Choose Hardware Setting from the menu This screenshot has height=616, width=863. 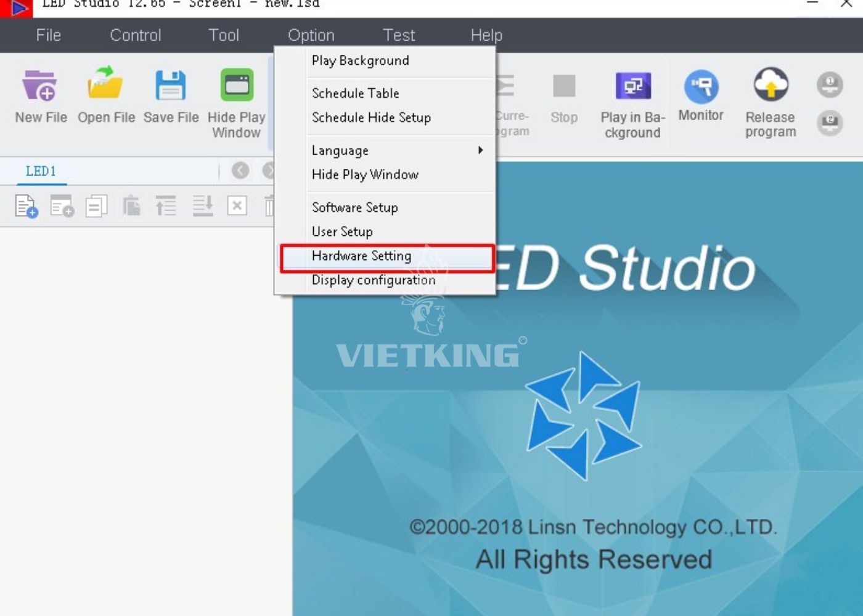[x=361, y=256]
